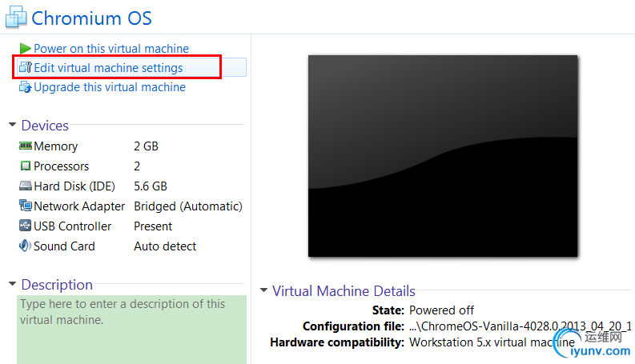Select the Hard Disk (IDE) icon

pos(26,186)
